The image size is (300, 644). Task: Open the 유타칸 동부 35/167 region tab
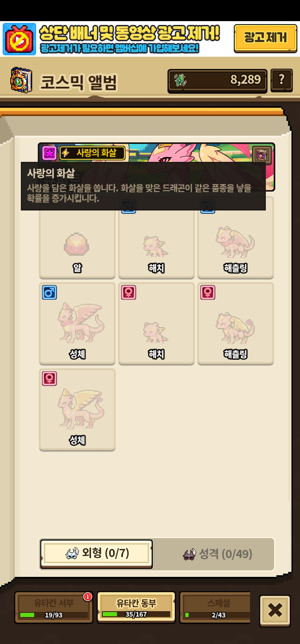pos(136,607)
